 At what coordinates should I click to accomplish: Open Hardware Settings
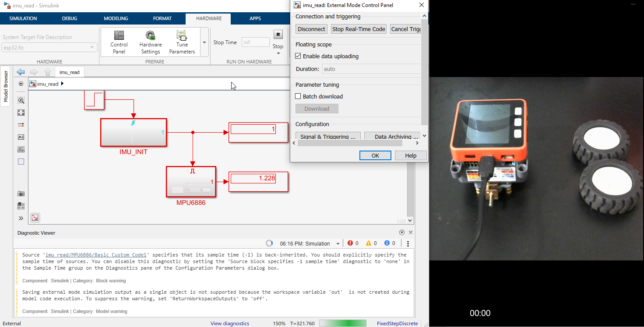(151, 42)
